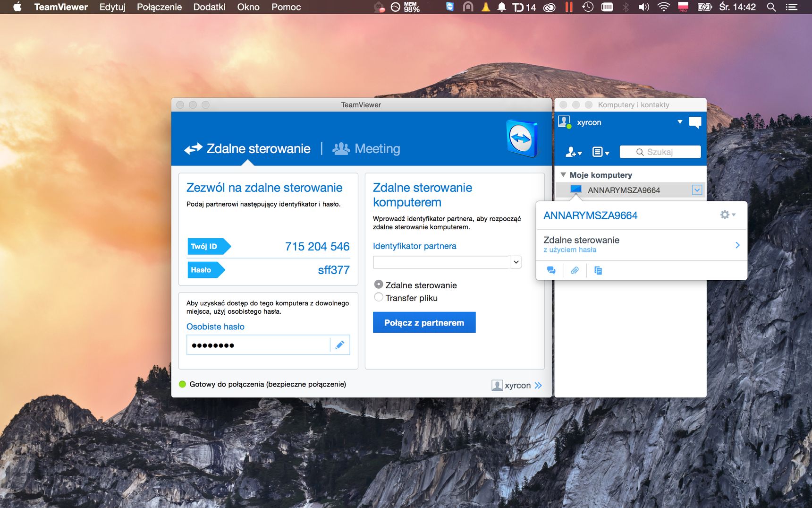This screenshot has height=508, width=812.
Task: Click the battery charging icon
Action: coord(705,7)
